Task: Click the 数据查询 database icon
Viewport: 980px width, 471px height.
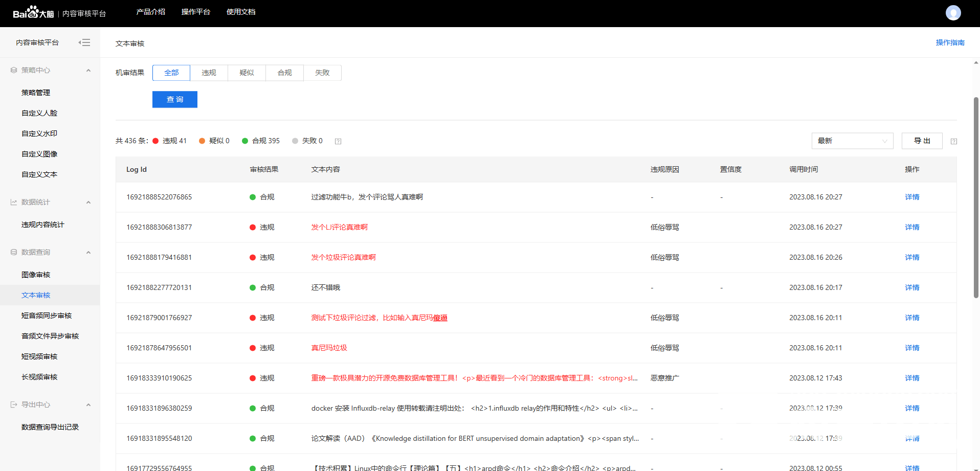Action: click(x=14, y=252)
